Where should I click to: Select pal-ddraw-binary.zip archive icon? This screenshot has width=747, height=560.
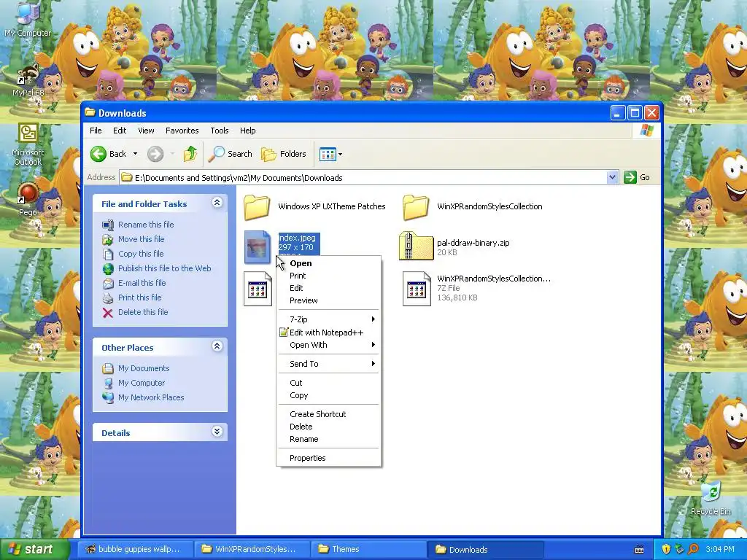[416, 246]
